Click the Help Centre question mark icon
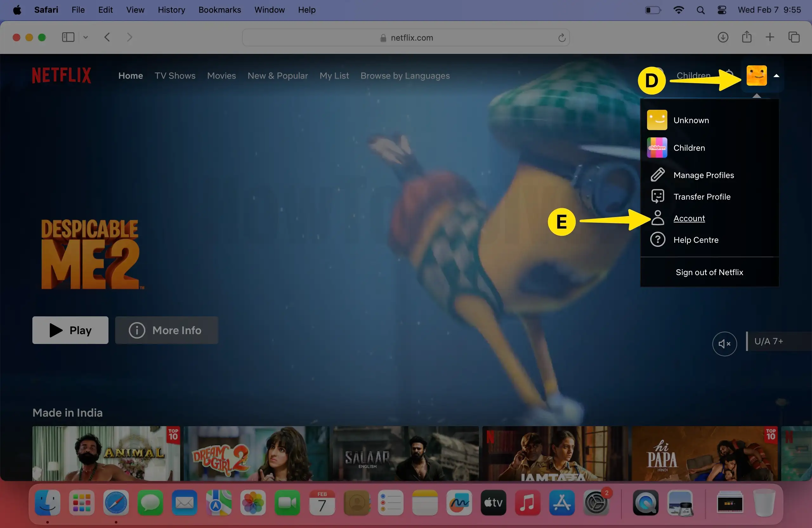The width and height of the screenshot is (812, 528). click(658, 240)
